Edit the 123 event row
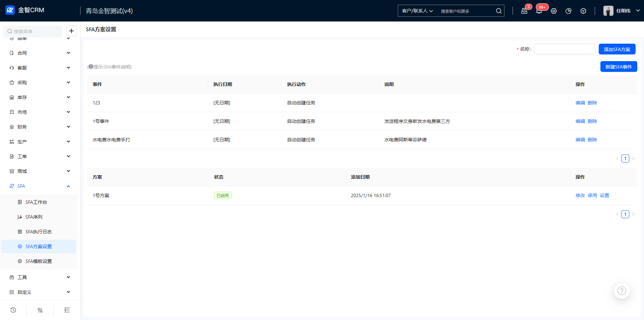This screenshot has width=644, height=320. pos(580,103)
